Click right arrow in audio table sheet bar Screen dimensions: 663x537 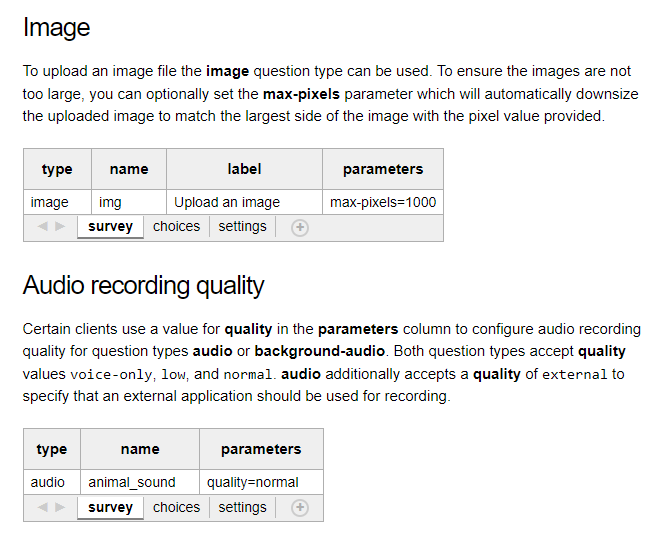pyautogui.click(x=60, y=507)
